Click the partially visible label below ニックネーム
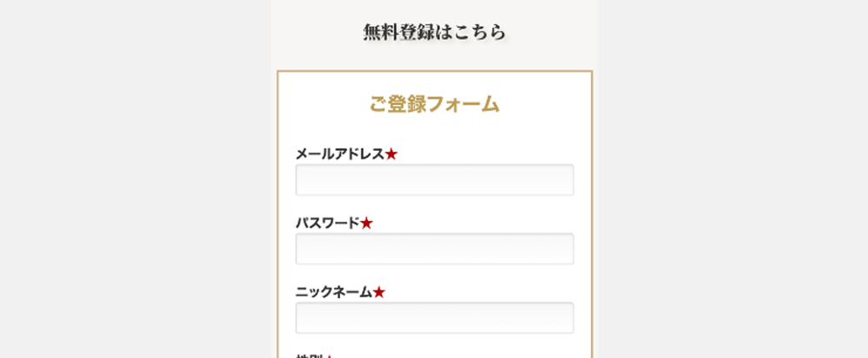Screen dimensions: 868x358 click(x=309, y=355)
